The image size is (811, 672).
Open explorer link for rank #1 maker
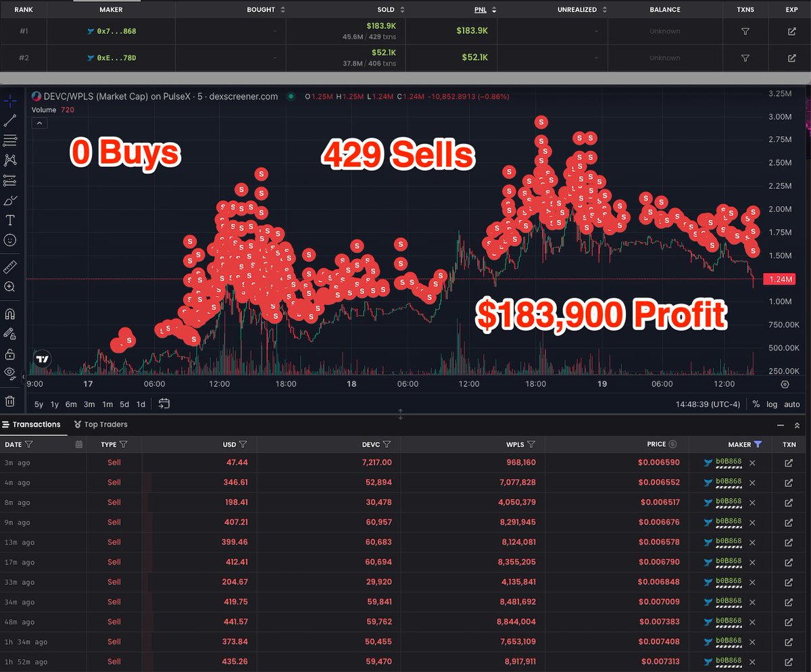pos(791,32)
